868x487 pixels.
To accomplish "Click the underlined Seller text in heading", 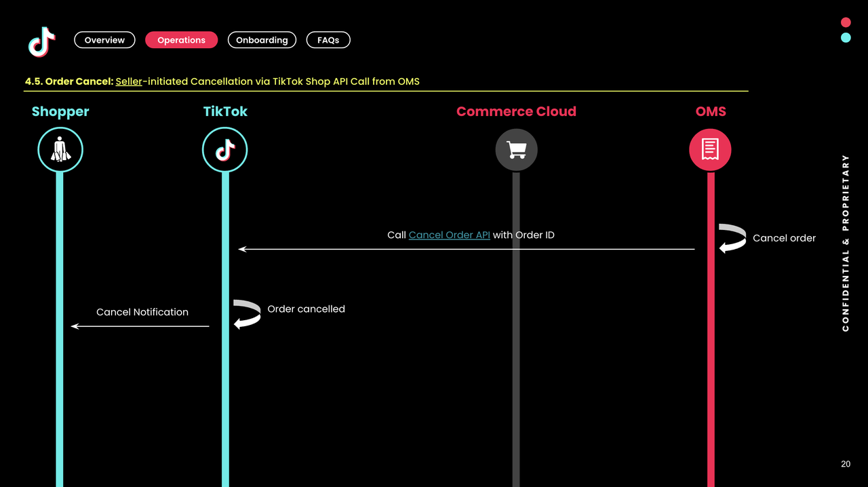I will coord(129,81).
